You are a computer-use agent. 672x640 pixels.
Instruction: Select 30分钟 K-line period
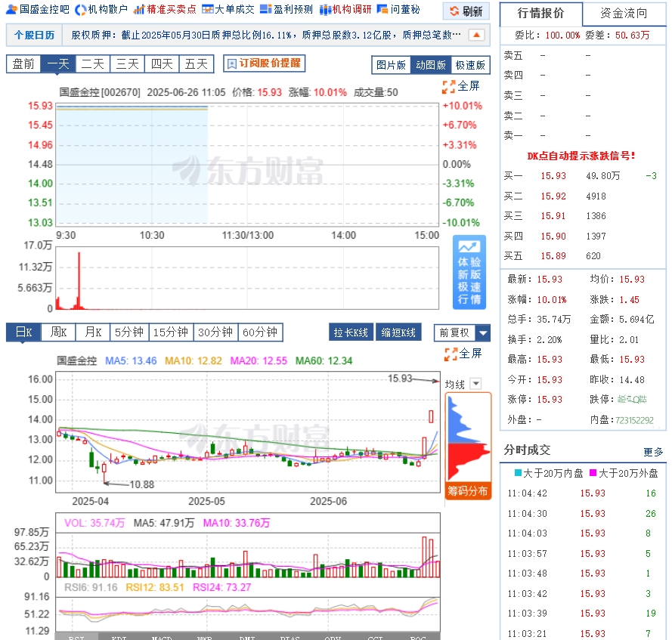pyautogui.click(x=215, y=332)
